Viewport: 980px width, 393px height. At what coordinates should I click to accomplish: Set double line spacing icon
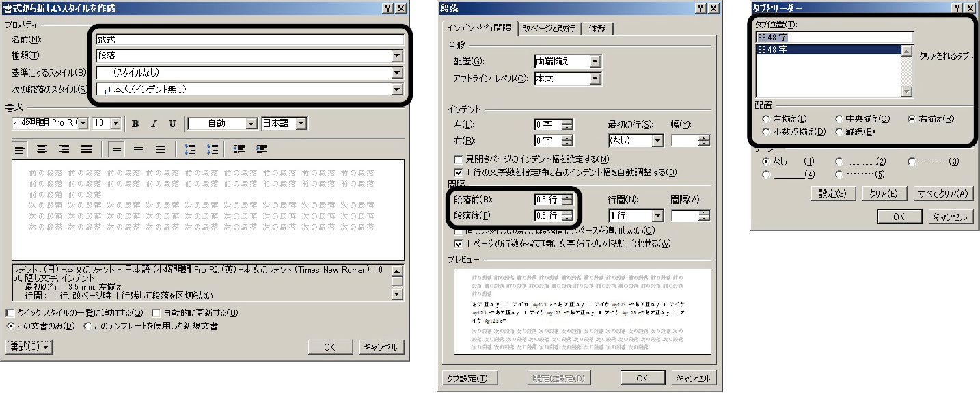[161, 148]
